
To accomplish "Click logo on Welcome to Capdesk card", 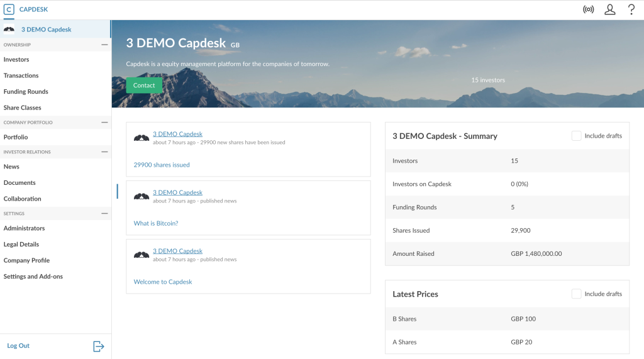I will click(x=142, y=255).
